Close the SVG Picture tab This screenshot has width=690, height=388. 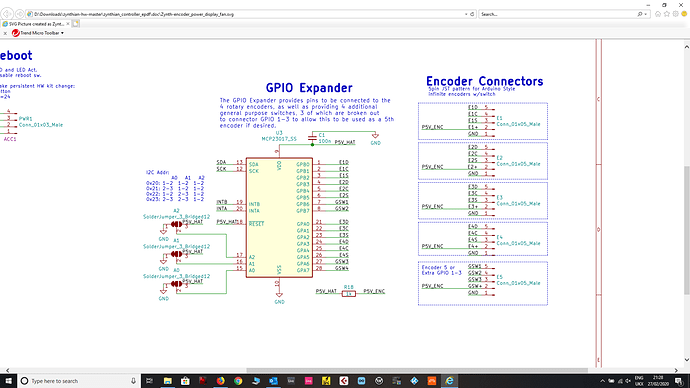[x=68, y=24]
